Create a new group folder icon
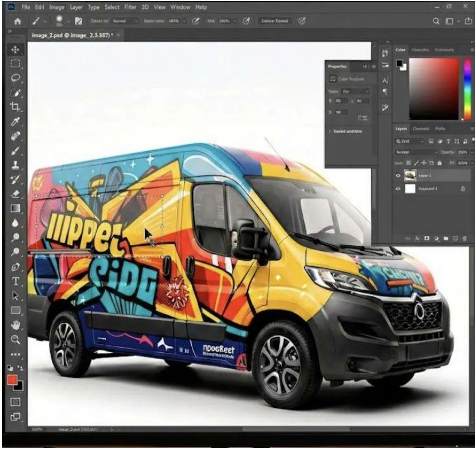 click(446, 239)
